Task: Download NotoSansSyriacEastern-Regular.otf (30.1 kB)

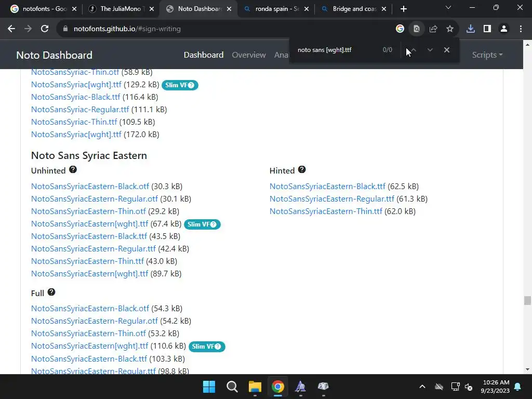Action: click(95, 199)
